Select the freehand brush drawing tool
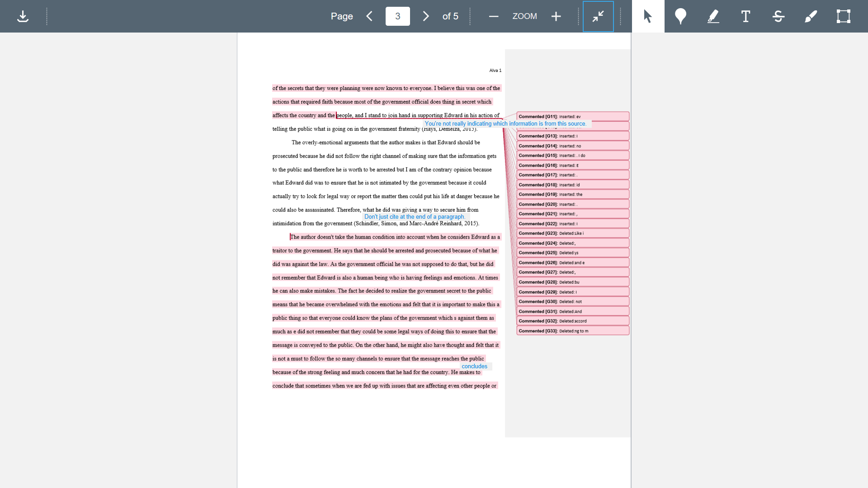This screenshot has height=488, width=868. [x=811, y=16]
